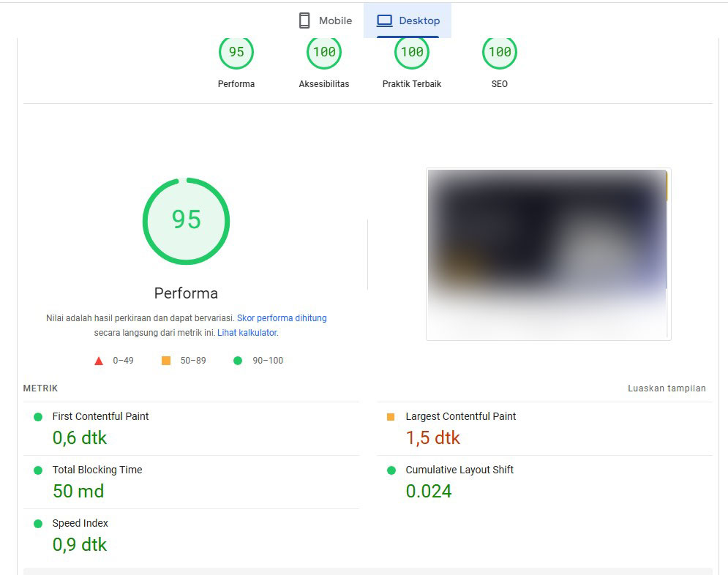
Task: Expand the Largest Contentful Paint metric
Action: click(460, 416)
